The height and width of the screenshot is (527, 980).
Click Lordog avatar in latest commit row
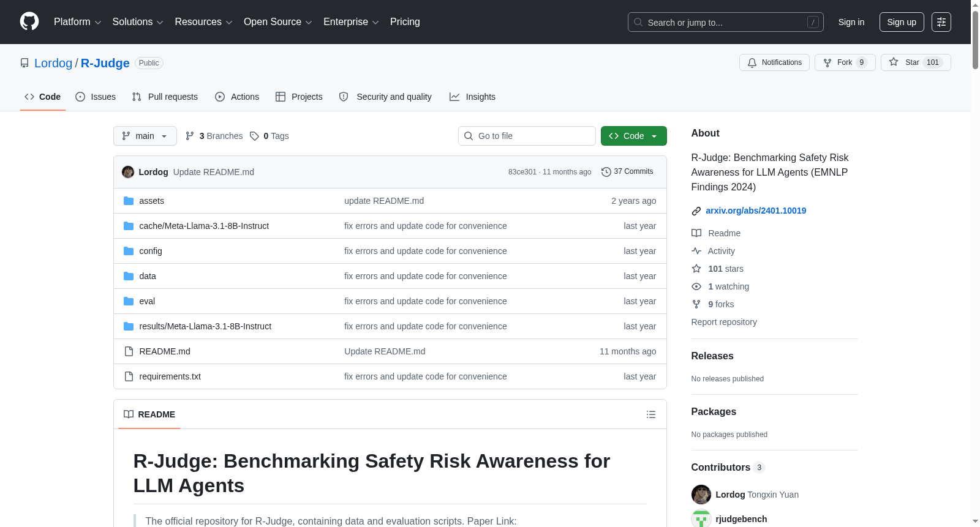tap(128, 172)
